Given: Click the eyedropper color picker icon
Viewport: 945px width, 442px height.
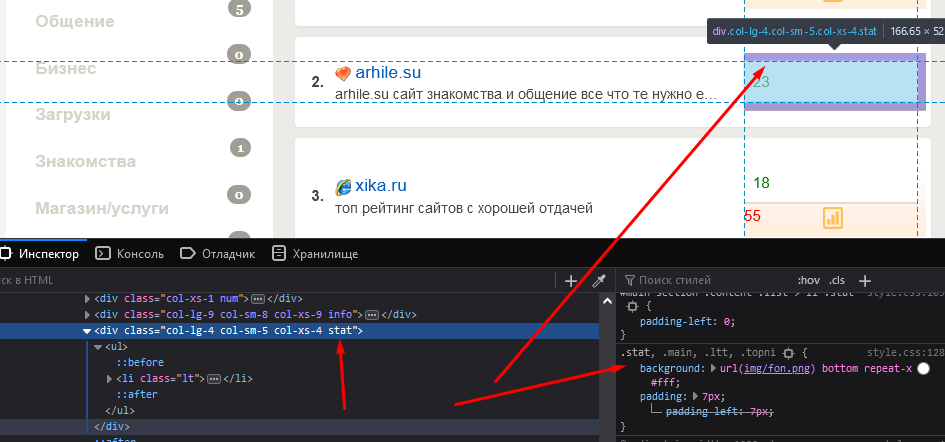Looking at the screenshot, I should point(599,281).
